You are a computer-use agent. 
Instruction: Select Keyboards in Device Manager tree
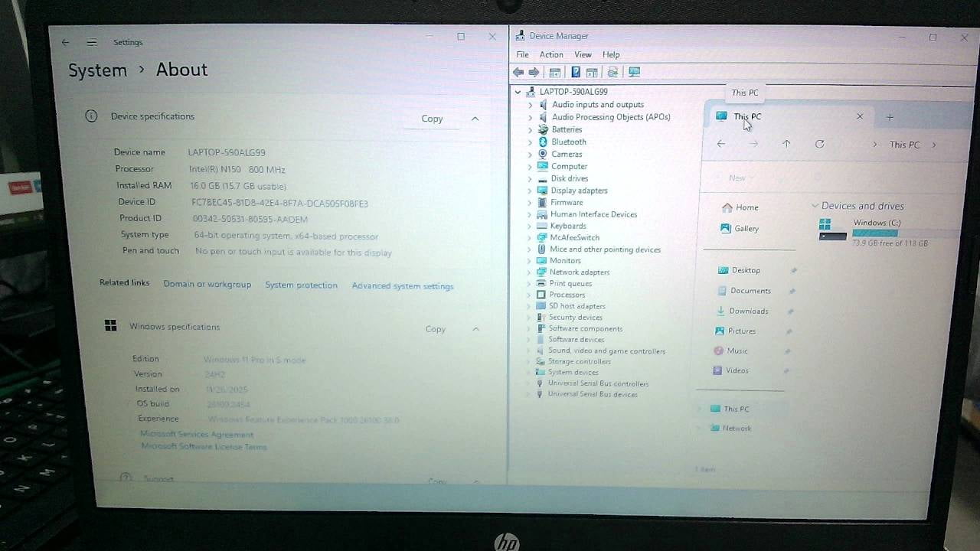click(567, 226)
